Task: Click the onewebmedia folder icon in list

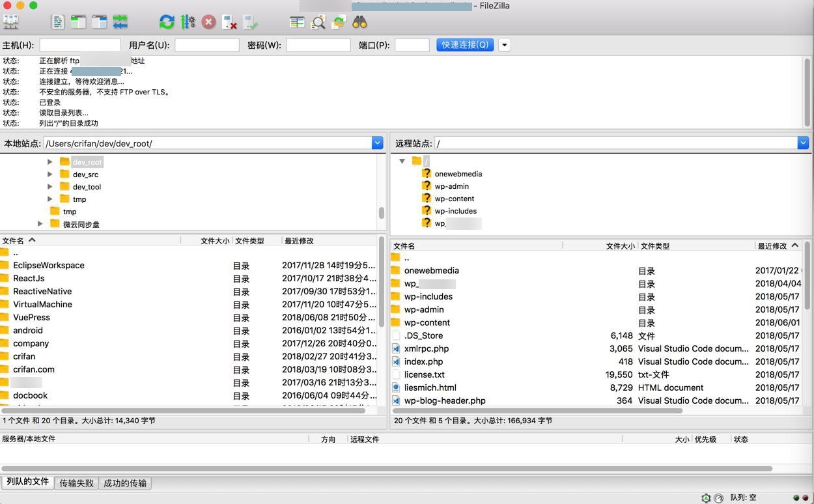Action: pos(395,270)
